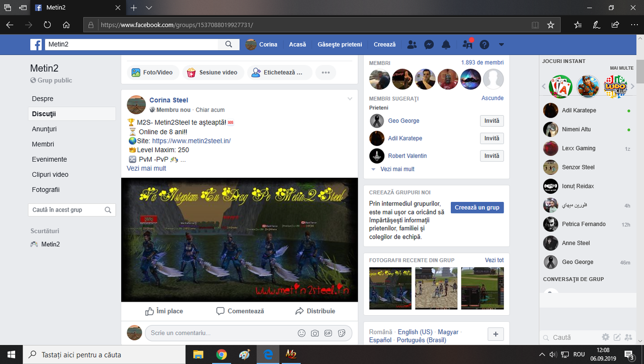Click Distribuie to share the post

(x=315, y=311)
